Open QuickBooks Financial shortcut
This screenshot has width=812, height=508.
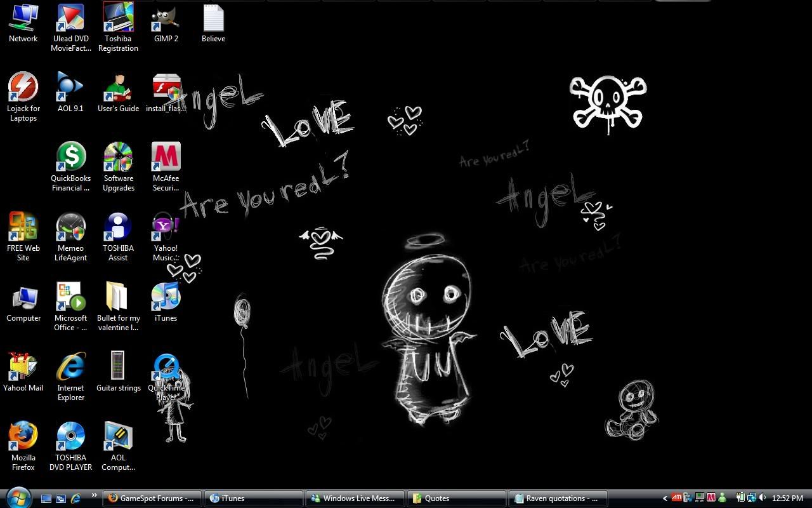coord(71,167)
